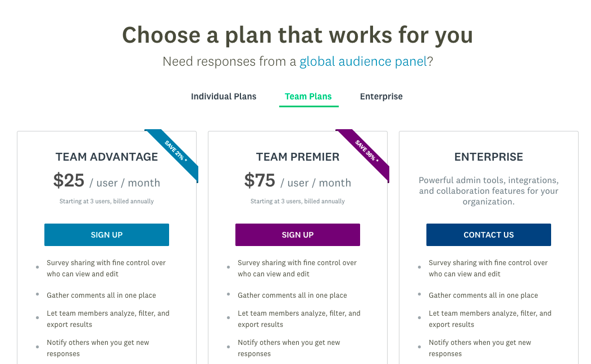Image resolution: width=591 pixels, height=364 pixels.
Task: Hit the Contact Us button
Action: pos(489,235)
